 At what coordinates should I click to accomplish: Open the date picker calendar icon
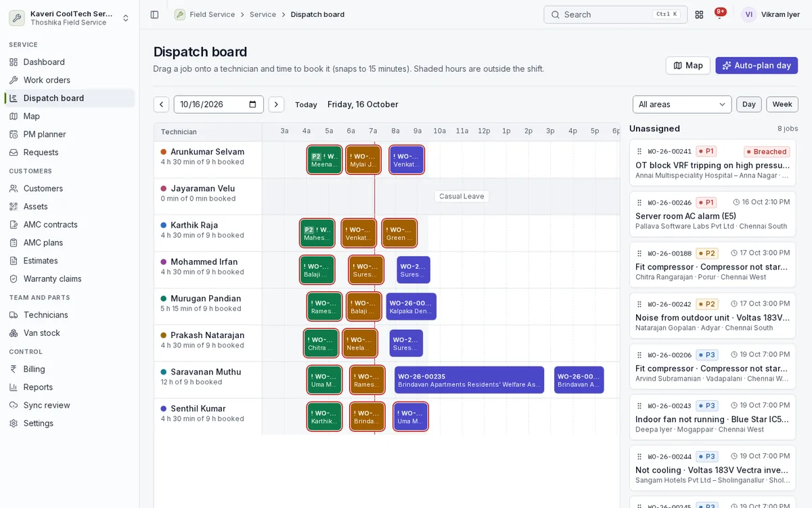click(252, 104)
